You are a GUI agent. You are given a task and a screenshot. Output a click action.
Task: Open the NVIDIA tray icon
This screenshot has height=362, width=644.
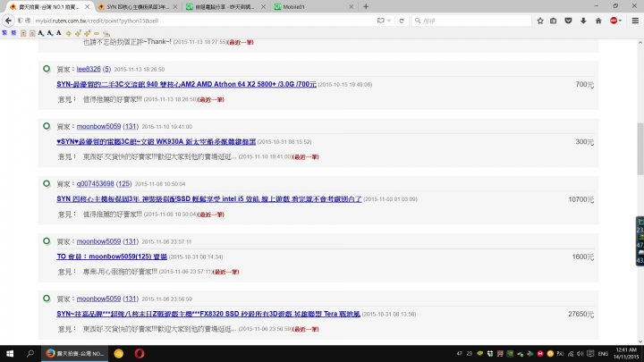[510, 353]
